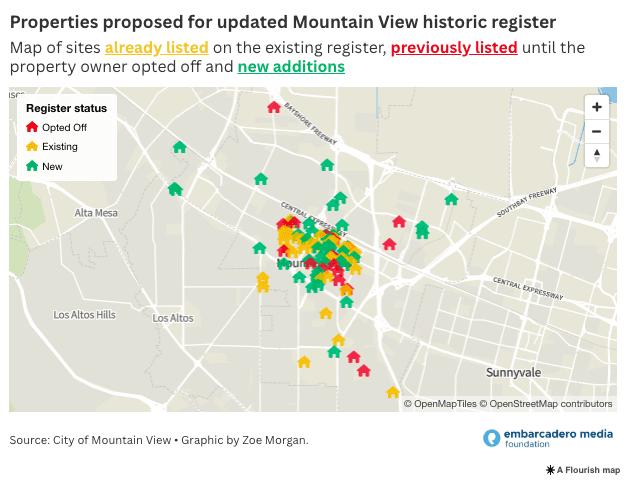
Task: Click the zoom in plus button
Action: (x=597, y=107)
